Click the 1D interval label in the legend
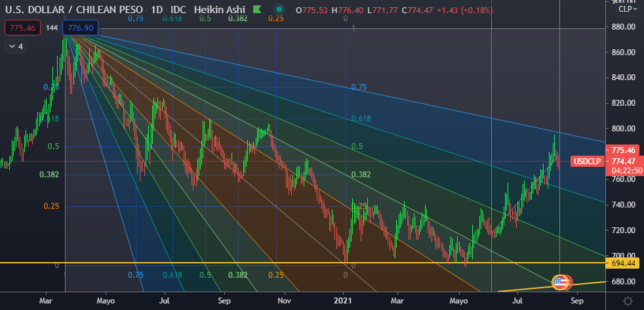 pyautogui.click(x=157, y=9)
